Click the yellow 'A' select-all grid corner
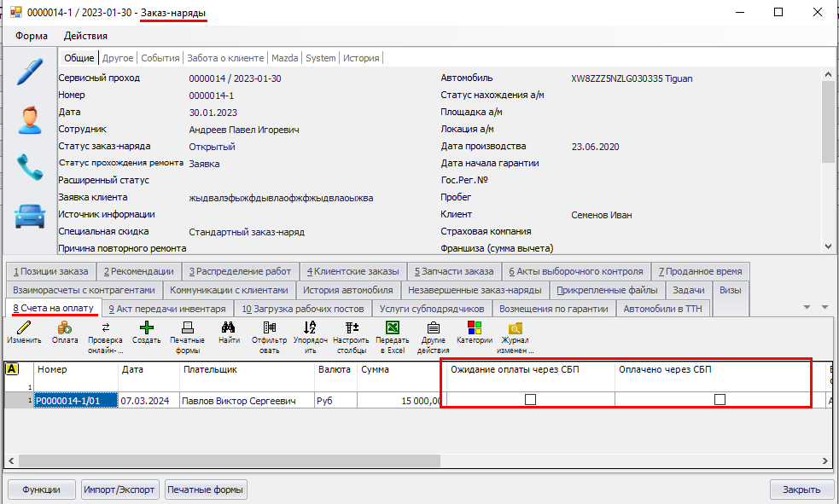839x504 pixels. (12, 369)
